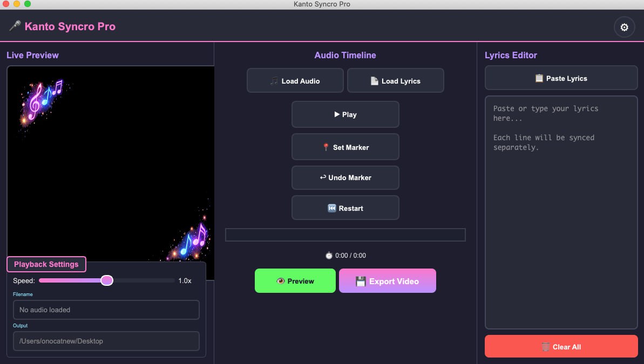Viewport: 644px width, 364px height.
Task: Open settings with the gear icon
Action: (624, 28)
